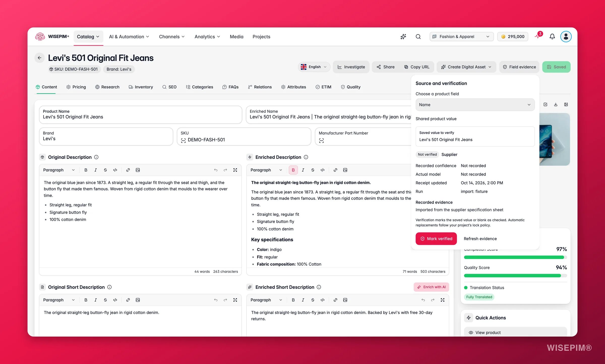Expand Original Description editor to fullscreen
Image resolution: width=605 pixels, height=364 pixels.
point(235,170)
